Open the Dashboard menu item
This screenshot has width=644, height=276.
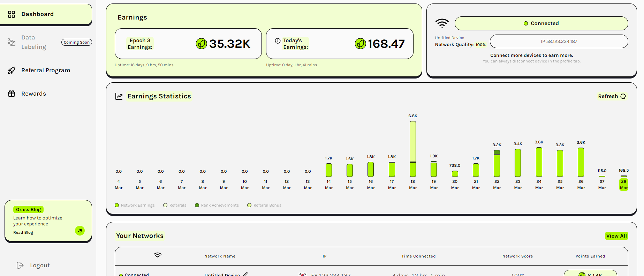pyautogui.click(x=46, y=14)
